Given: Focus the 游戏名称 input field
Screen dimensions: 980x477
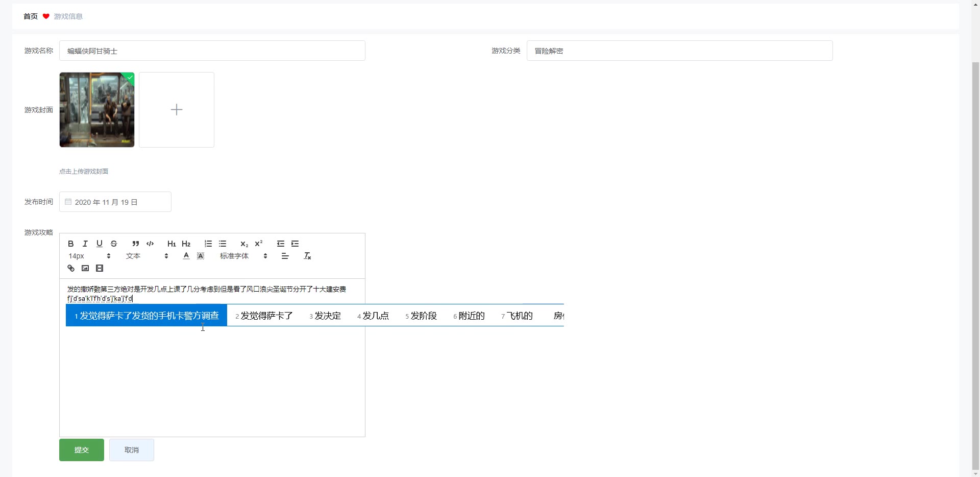Looking at the screenshot, I should click(212, 51).
